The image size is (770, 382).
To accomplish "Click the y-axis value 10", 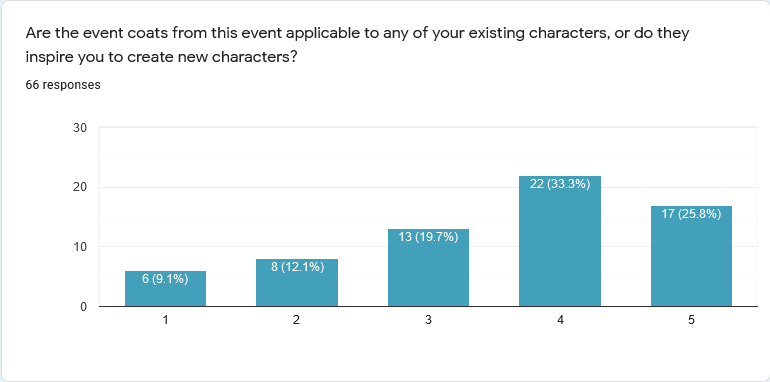I will click(x=80, y=247).
